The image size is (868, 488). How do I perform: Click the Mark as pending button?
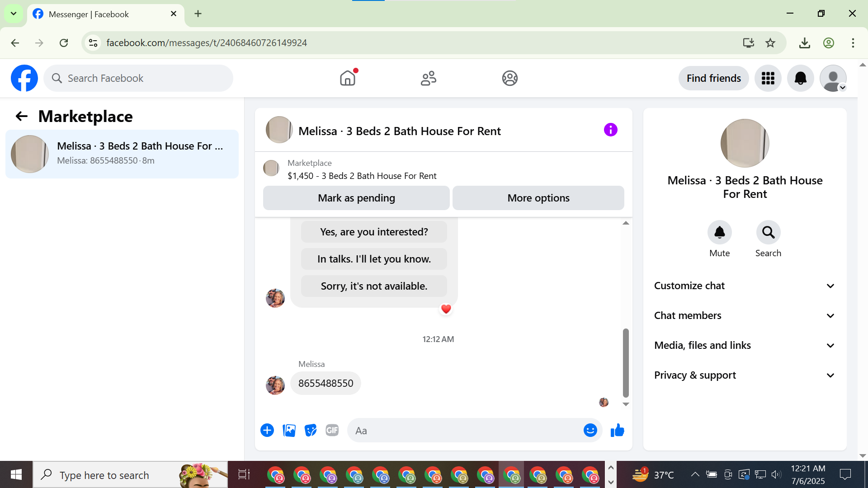pyautogui.click(x=356, y=198)
